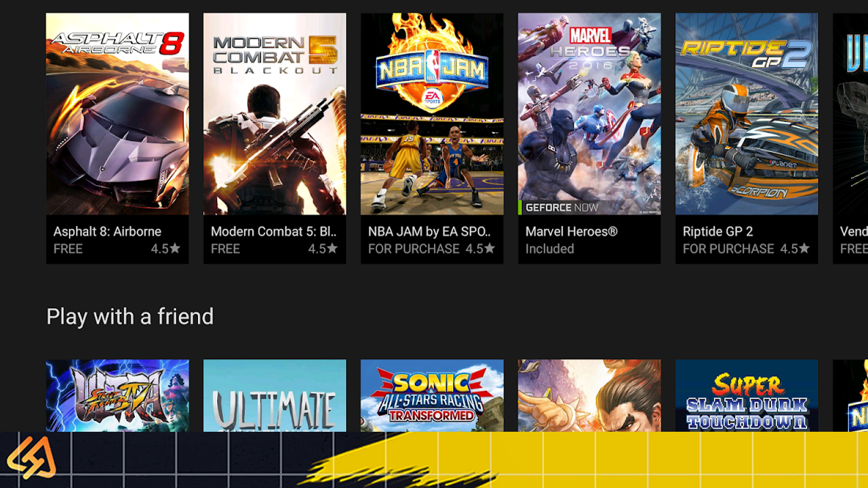Image resolution: width=868 pixels, height=488 pixels.
Task: Click the star rating icon under Modern Combat 5
Action: point(332,249)
